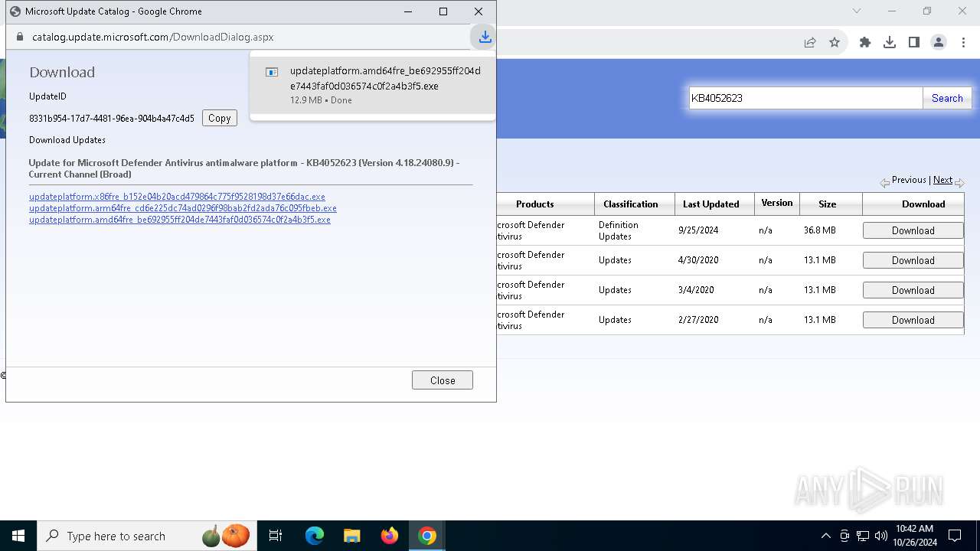Click the UpdateID value text
The height and width of the screenshot is (551, 980).
click(112, 119)
